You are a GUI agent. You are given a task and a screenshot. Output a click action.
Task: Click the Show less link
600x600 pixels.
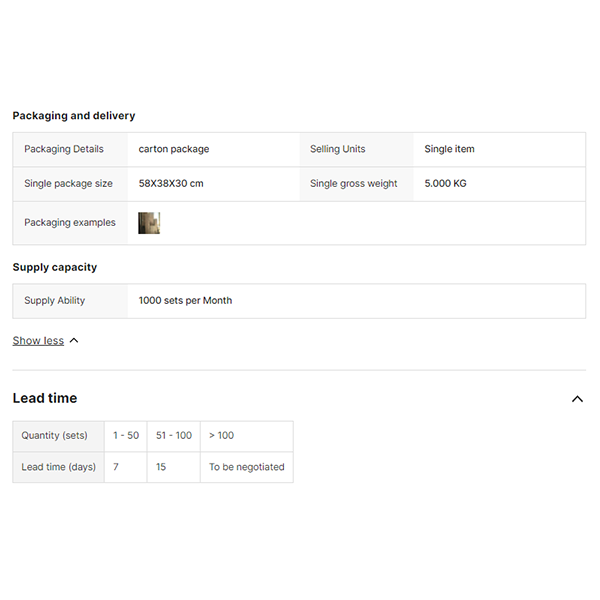(x=38, y=341)
